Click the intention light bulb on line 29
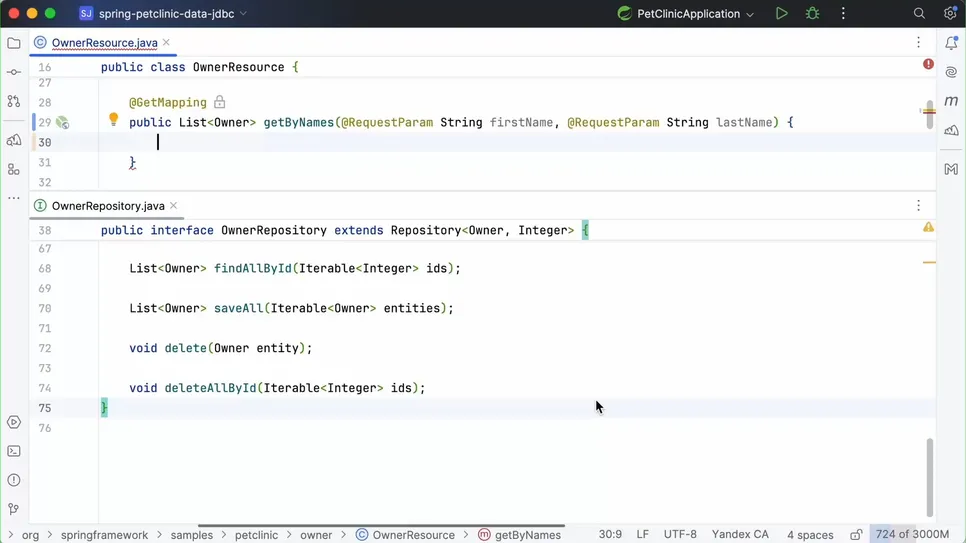Image resolution: width=966 pixels, height=543 pixels. [x=113, y=120]
